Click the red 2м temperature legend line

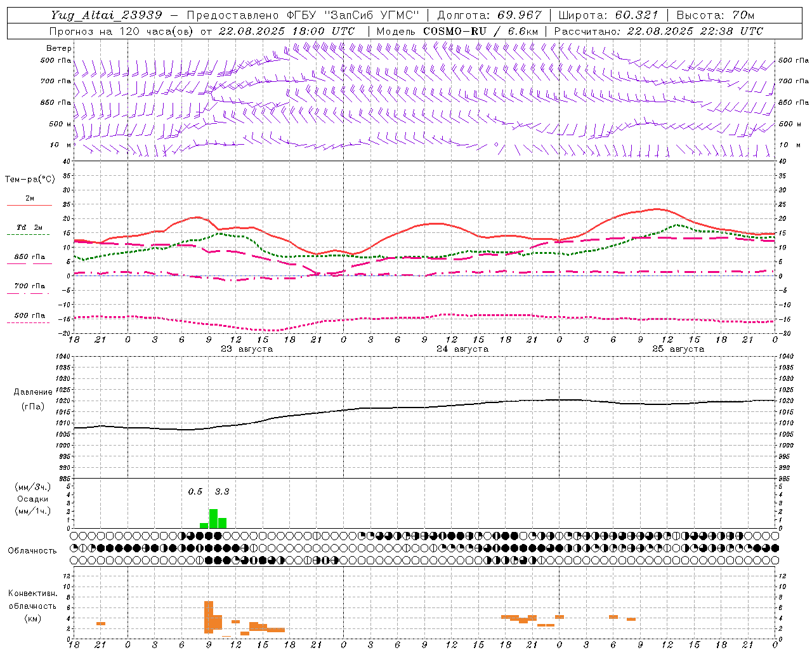(x=30, y=205)
